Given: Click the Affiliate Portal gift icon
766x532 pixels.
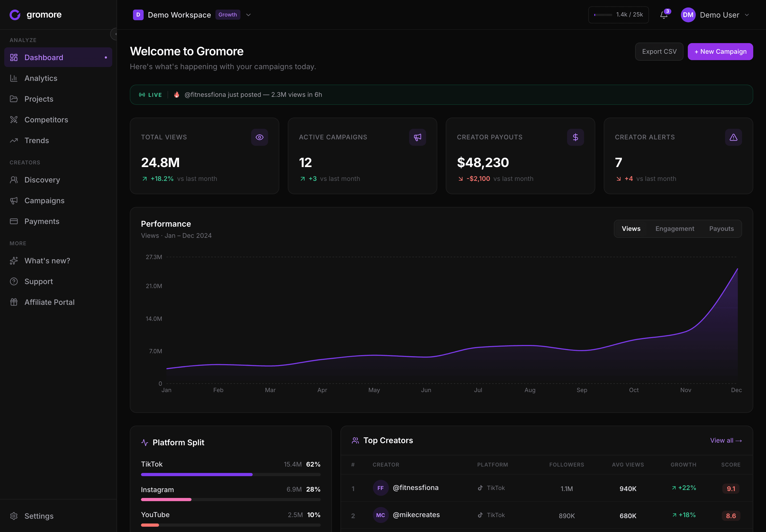Looking at the screenshot, I should click(14, 302).
